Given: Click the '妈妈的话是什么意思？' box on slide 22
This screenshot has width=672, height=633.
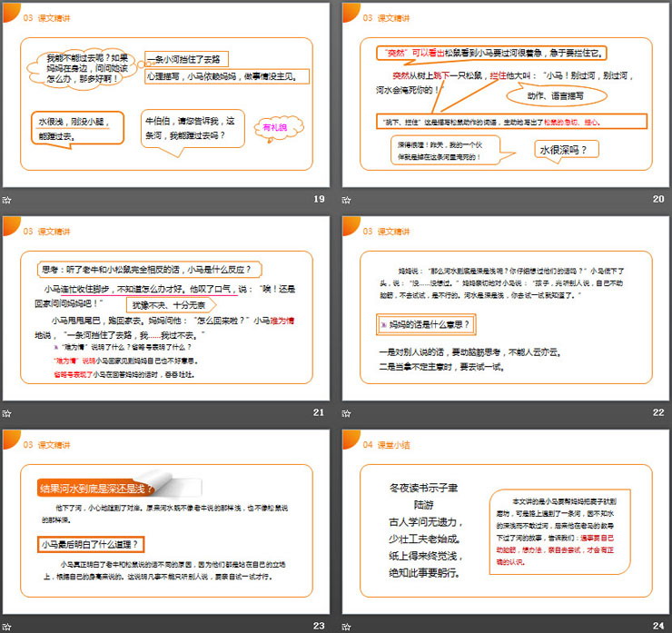Looking at the screenshot, I should (426, 324).
